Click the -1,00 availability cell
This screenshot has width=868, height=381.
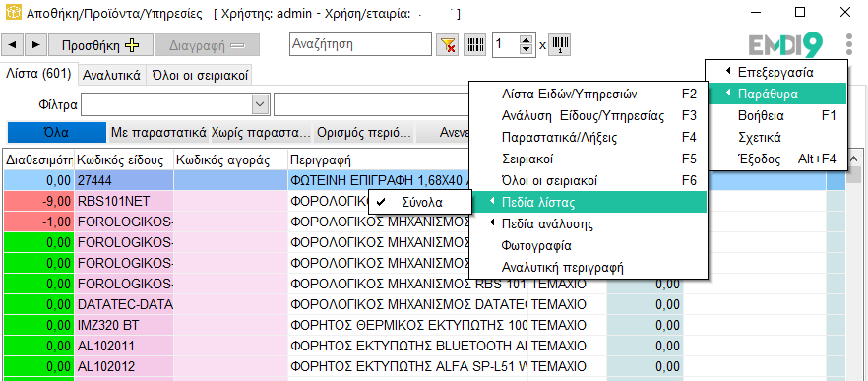tap(38, 222)
